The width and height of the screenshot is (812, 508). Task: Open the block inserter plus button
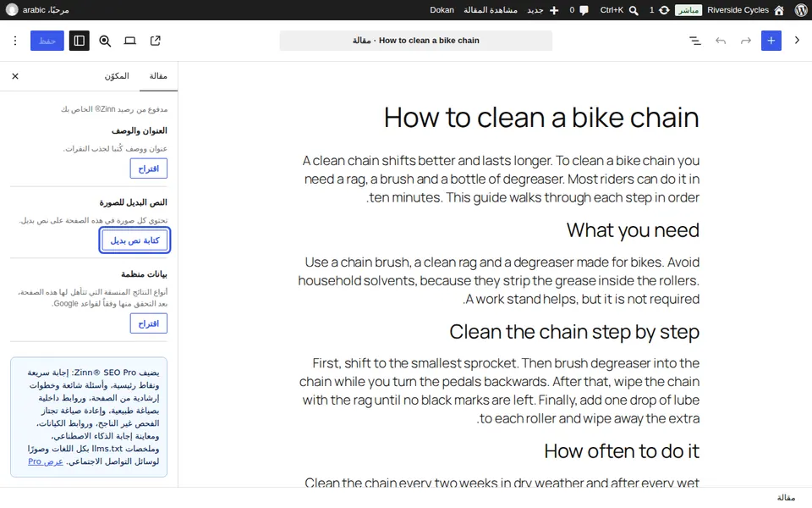point(771,41)
